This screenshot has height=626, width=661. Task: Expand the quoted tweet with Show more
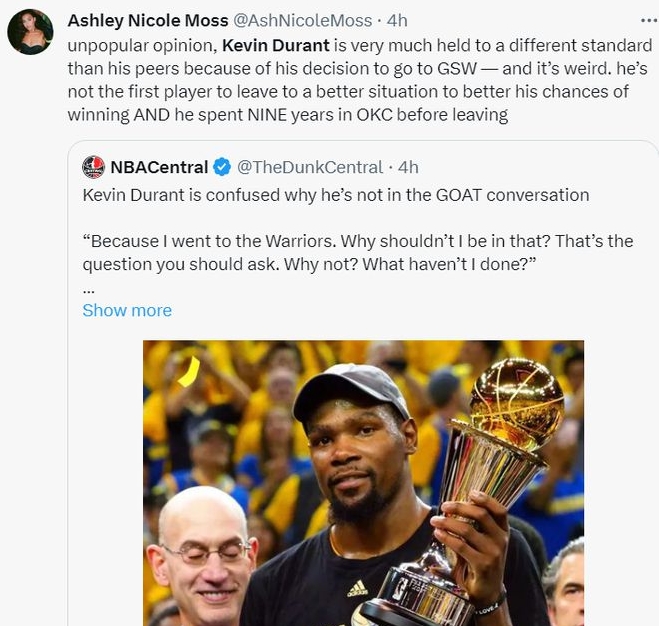tap(127, 310)
